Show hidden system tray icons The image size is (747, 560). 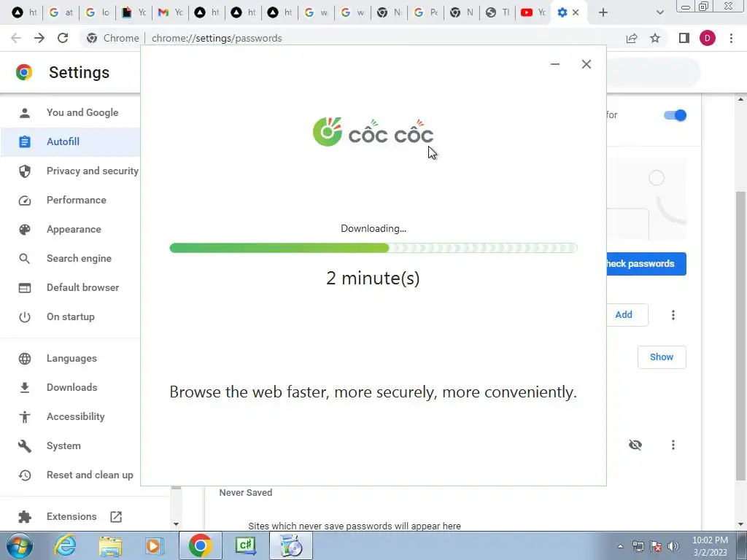[620, 546]
